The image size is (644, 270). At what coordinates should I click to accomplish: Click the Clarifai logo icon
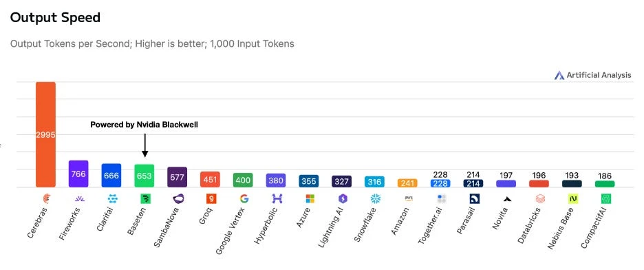(112, 199)
